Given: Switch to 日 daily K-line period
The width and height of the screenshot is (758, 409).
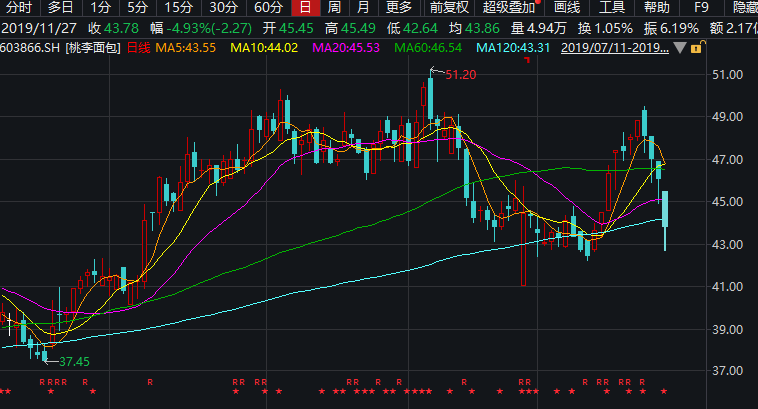Looking at the screenshot, I should point(304,7).
